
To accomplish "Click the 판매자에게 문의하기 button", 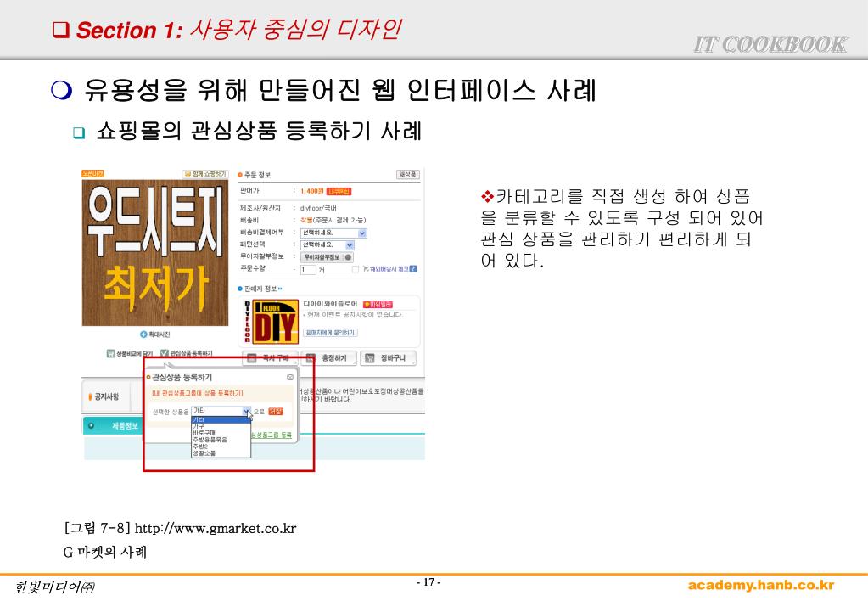I will point(330,333).
